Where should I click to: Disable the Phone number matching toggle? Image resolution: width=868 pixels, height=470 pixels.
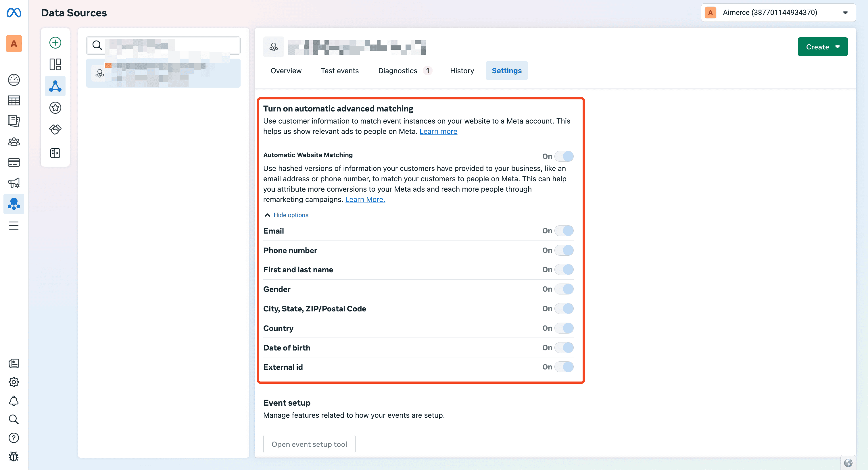[564, 250]
